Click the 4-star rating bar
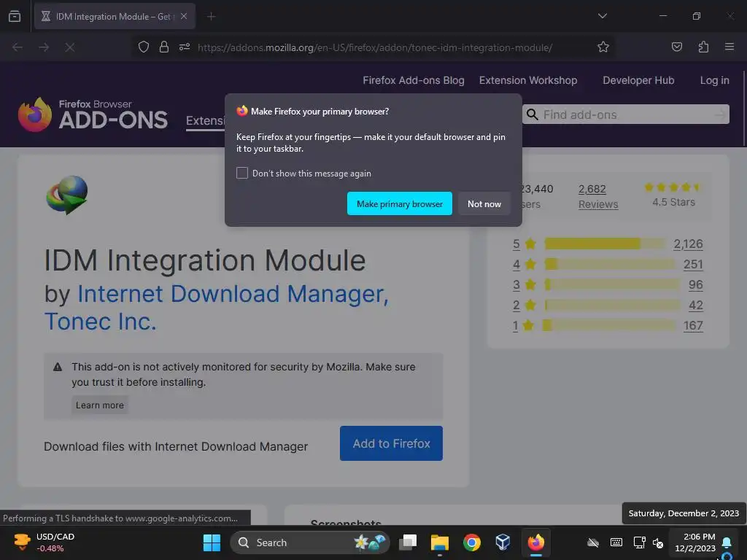The height and width of the screenshot is (560, 747). 611,264
